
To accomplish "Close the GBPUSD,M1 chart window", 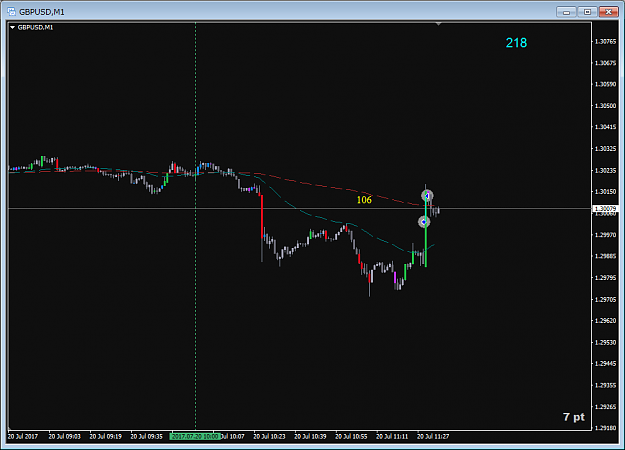I will (608, 12).
